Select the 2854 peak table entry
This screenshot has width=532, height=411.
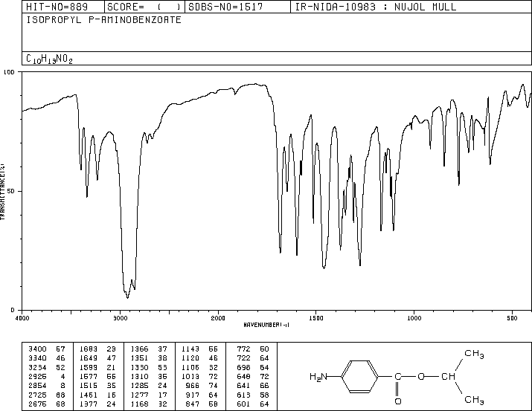[x=47, y=386]
